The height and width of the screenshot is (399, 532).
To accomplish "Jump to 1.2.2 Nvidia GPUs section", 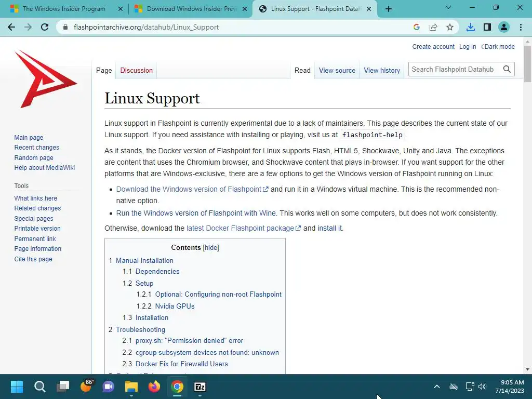I will coord(175,306).
